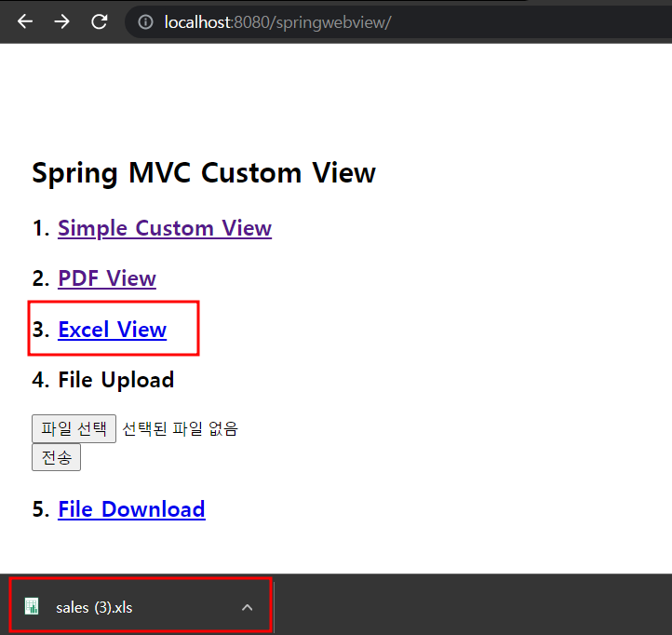View site information icon in address bar
The width and height of the screenshot is (672, 635).
point(145,21)
